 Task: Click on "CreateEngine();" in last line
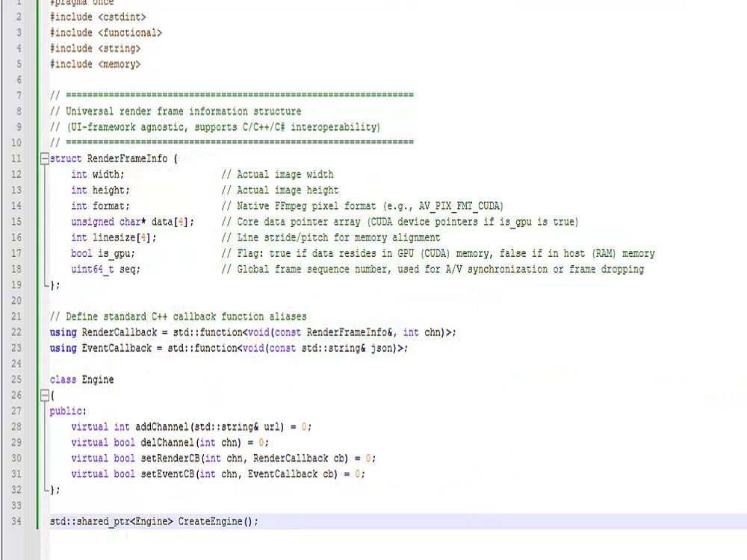coord(218,521)
